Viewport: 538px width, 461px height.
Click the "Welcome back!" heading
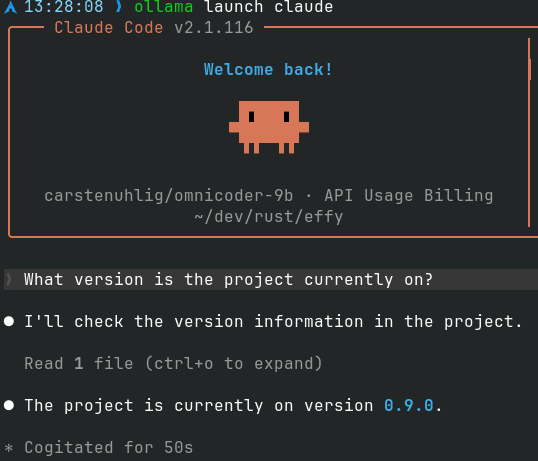(268, 70)
